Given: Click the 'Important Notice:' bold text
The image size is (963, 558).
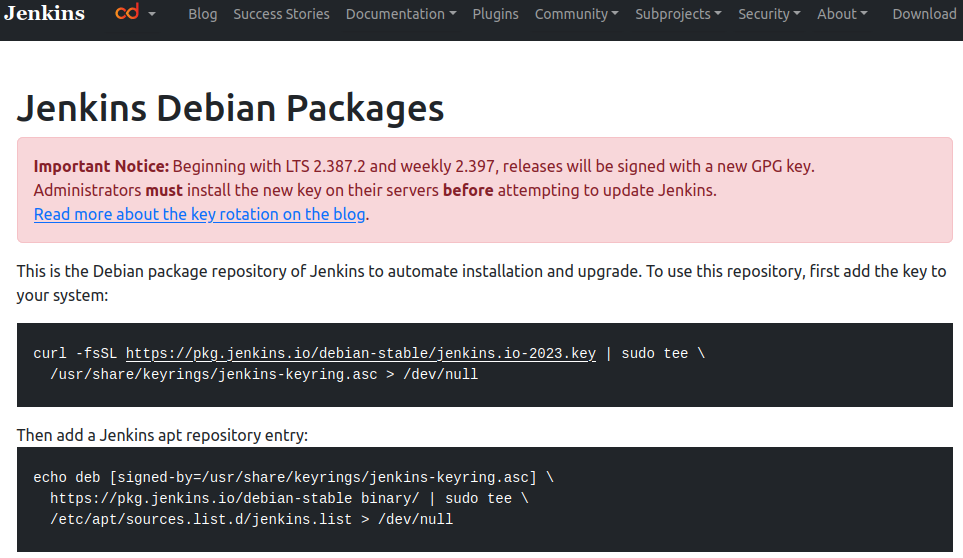Looking at the screenshot, I should click(101, 166).
